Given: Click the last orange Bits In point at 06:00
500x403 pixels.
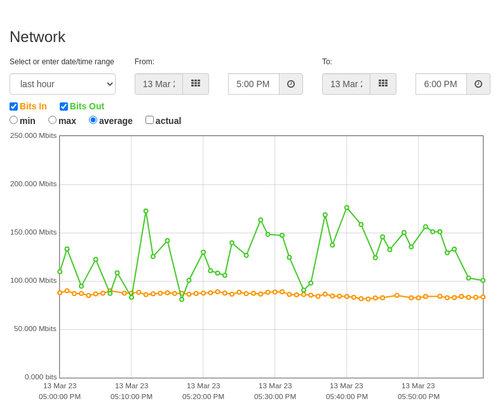Looking at the screenshot, I should 483,297.
